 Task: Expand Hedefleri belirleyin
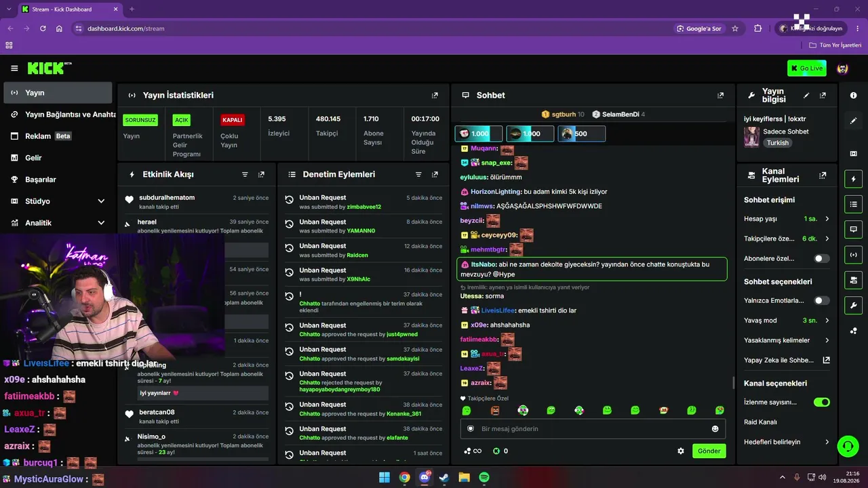coord(787,442)
